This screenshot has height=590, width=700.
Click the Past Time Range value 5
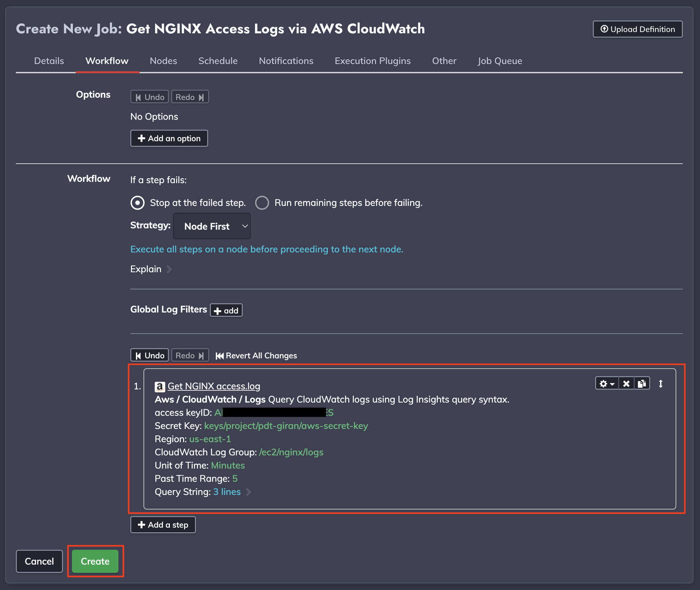click(x=235, y=478)
